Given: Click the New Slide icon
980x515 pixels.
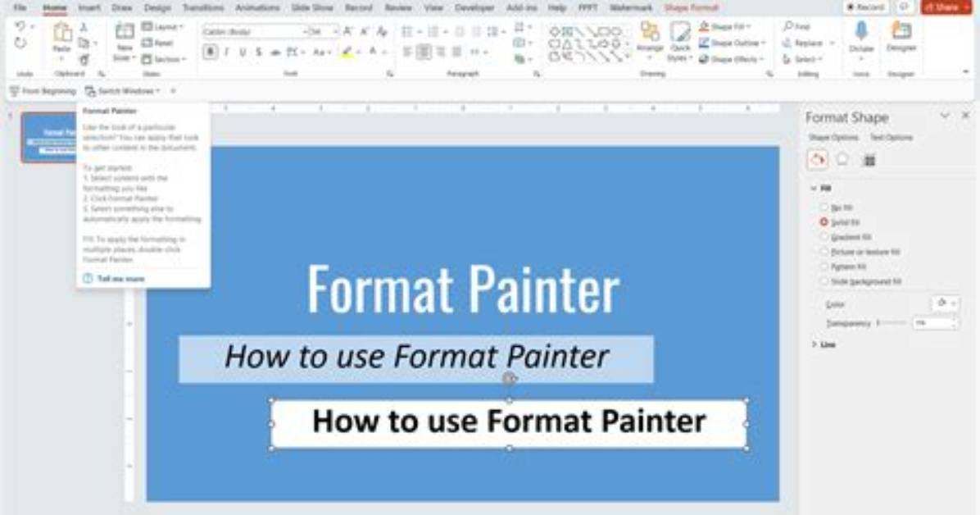Looking at the screenshot, I should click(125, 32).
